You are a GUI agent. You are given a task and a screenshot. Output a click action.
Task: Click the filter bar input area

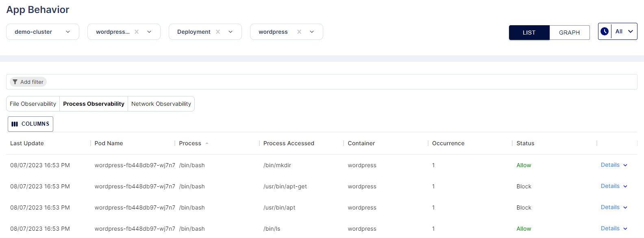pyautogui.click(x=322, y=82)
